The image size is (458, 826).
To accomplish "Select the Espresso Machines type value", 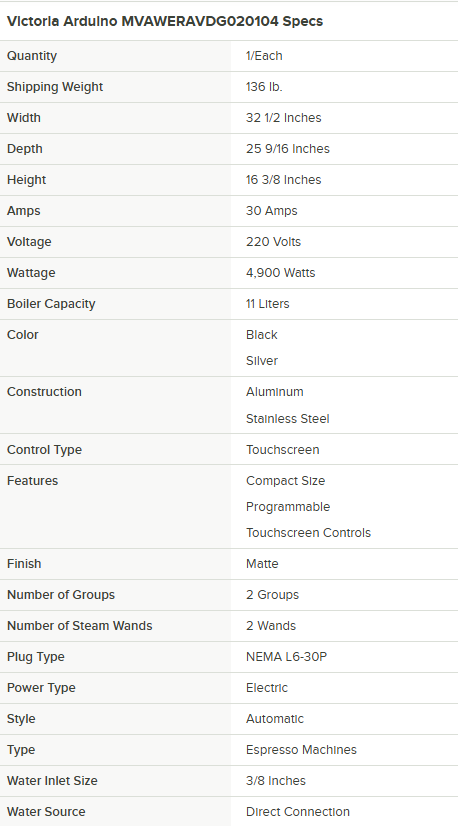I will click(x=301, y=750).
